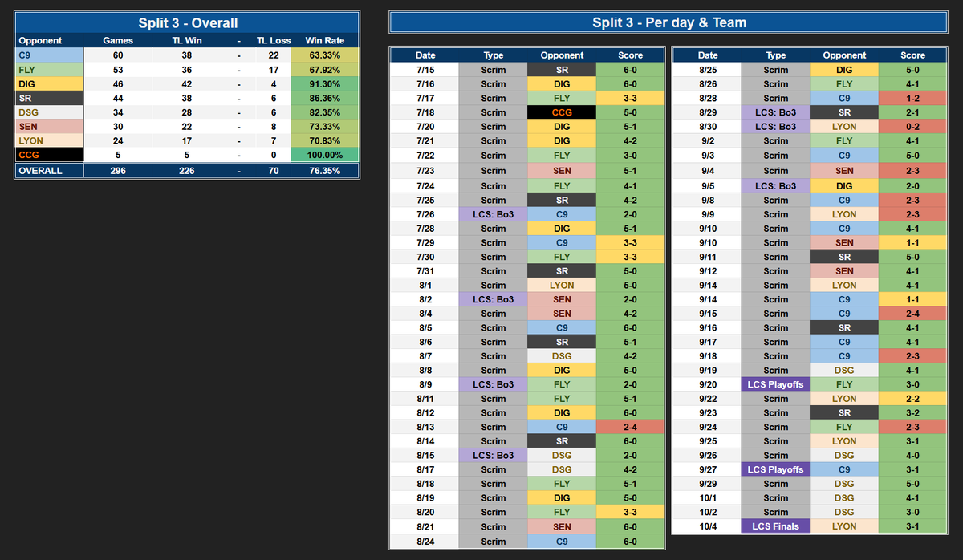Select the 8/1 LYON opponent cell
This screenshot has width=963, height=560.
coord(562,285)
